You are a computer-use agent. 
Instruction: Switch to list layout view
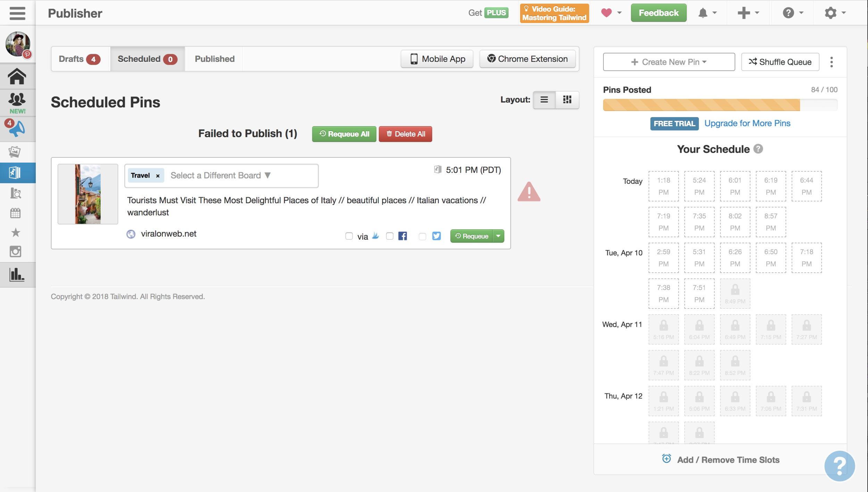coord(544,100)
